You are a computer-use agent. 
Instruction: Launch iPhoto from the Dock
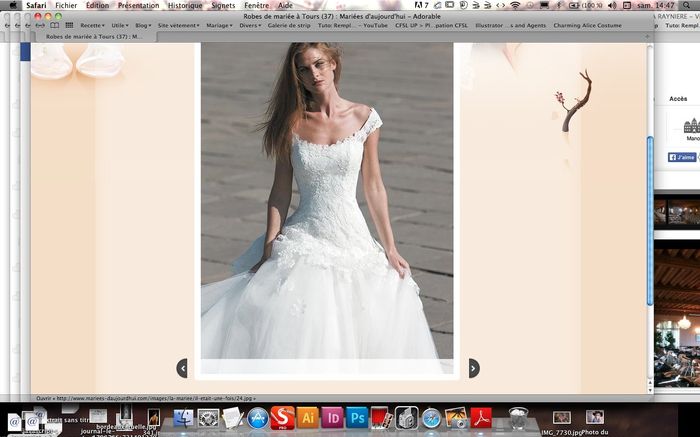pyautogui.click(x=456, y=418)
